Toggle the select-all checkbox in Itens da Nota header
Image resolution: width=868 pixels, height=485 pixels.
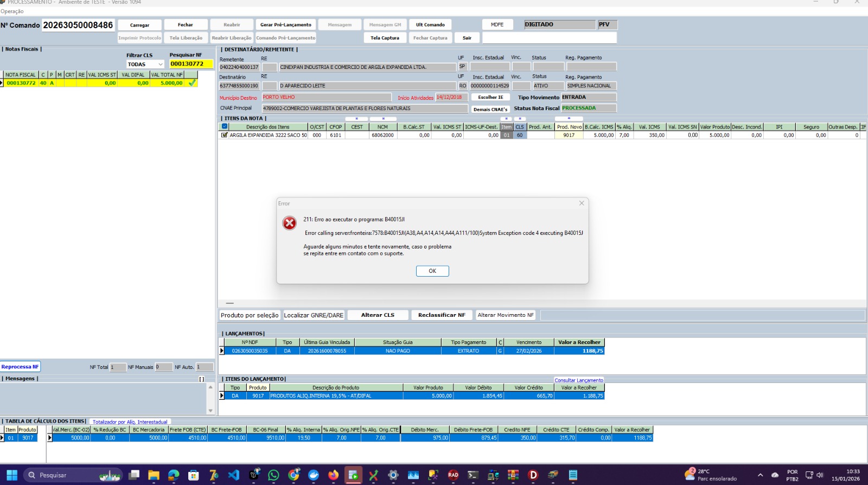(225, 126)
